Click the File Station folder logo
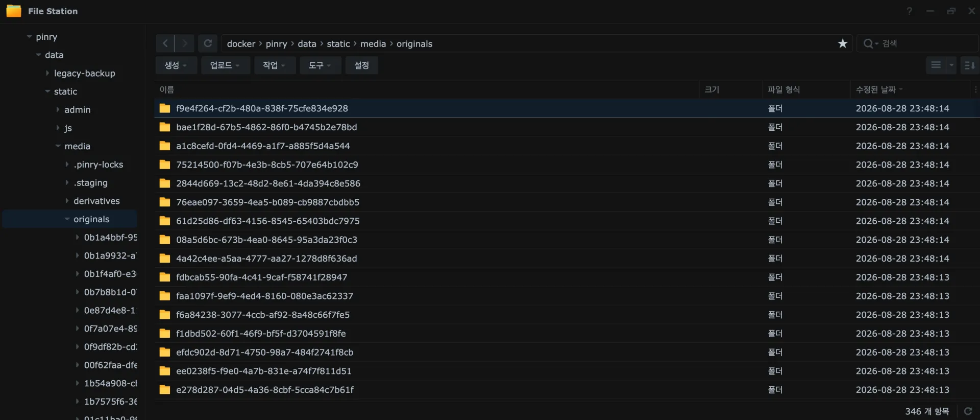This screenshot has width=980, height=420. click(14, 11)
